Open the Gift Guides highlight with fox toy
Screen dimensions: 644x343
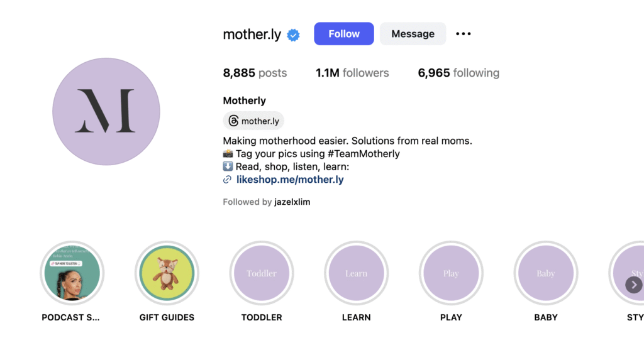point(167,273)
